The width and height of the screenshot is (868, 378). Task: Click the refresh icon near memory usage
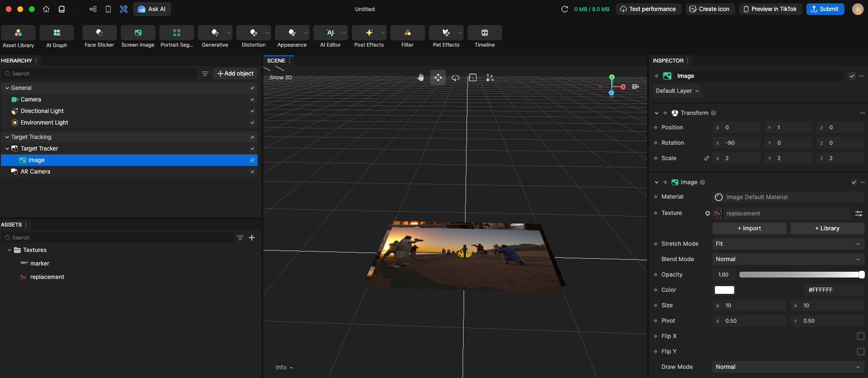click(565, 9)
